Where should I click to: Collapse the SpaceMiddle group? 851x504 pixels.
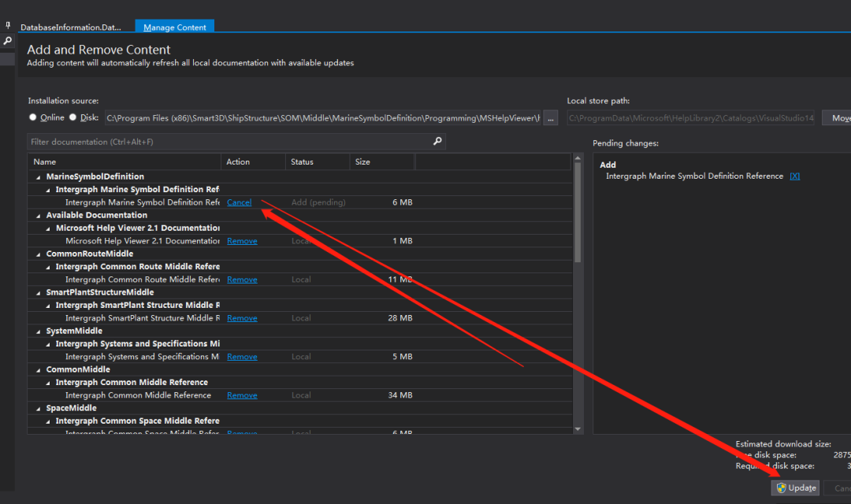pos(38,409)
